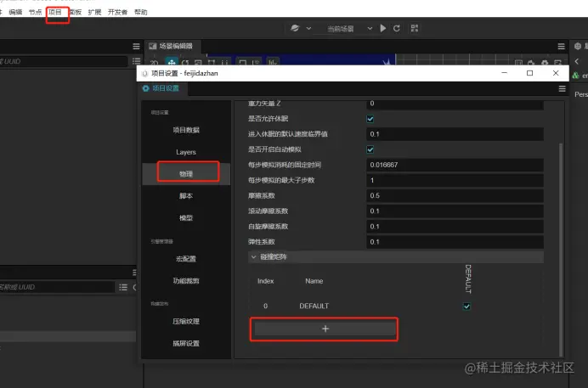This screenshot has width=588, height=388.
Task: Open the scene editor panel hamburger menu
Action: 561,46
